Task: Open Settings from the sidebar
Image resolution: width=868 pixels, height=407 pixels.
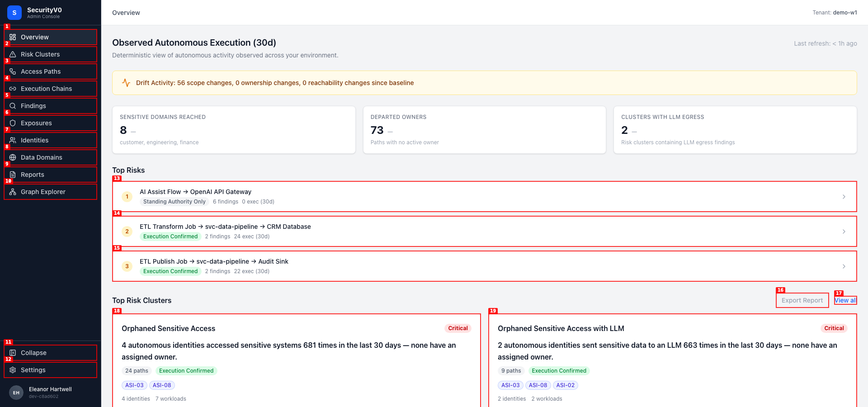Action: point(51,370)
